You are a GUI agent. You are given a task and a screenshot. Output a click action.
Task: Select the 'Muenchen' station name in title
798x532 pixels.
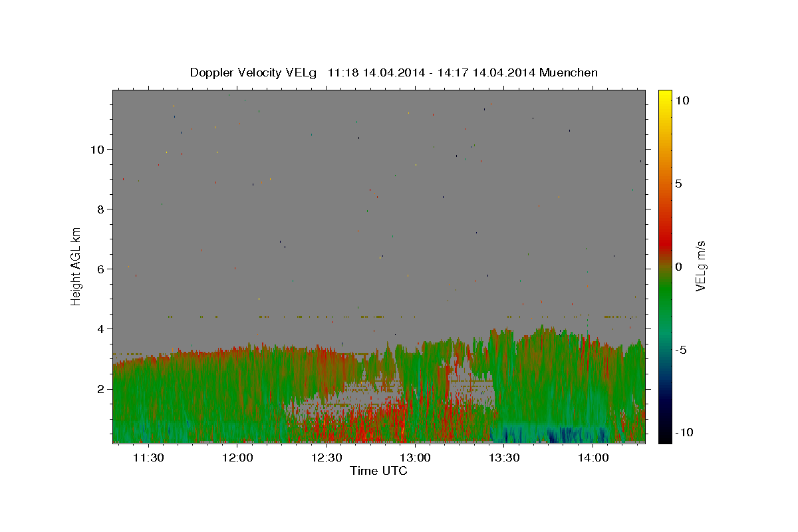point(569,72)
